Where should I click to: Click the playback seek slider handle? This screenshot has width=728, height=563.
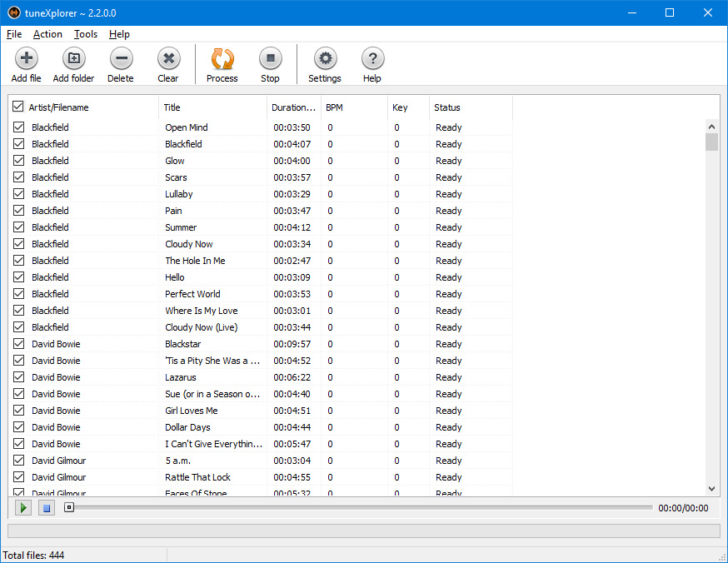coord(69,507)
